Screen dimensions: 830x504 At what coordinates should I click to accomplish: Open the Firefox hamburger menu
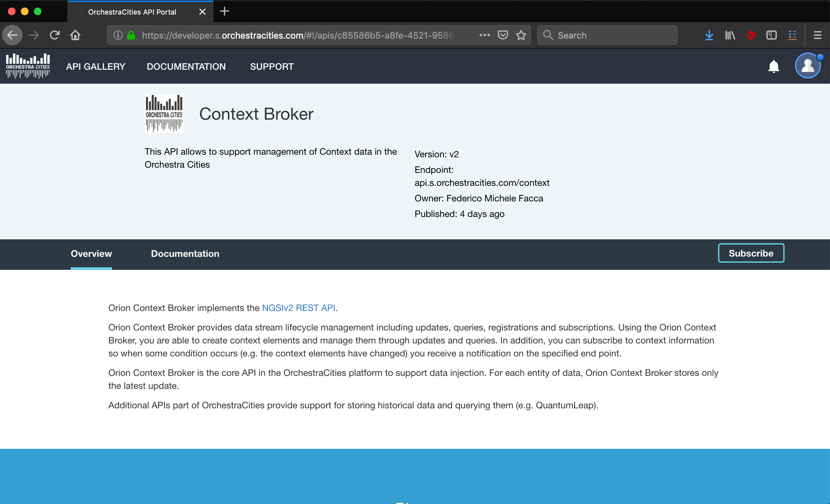[x=818, y=35]
